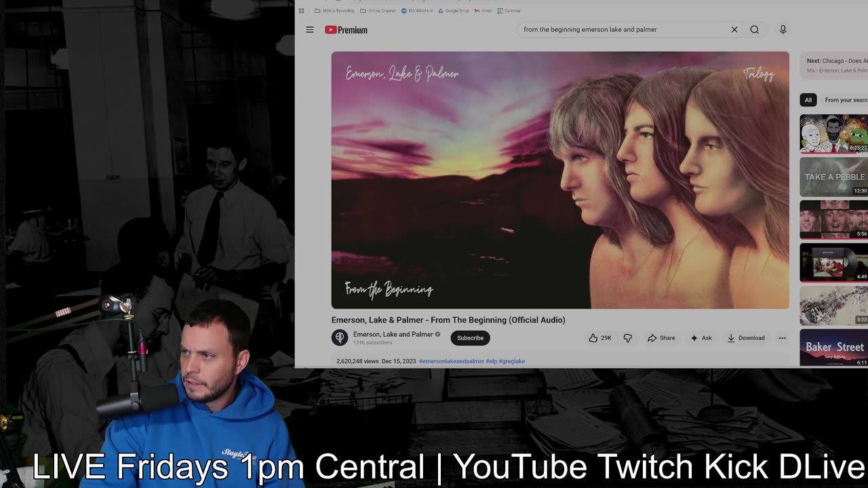
Task: Open the Online Channel bookmark folder
Action: click(x=378, y=11)
